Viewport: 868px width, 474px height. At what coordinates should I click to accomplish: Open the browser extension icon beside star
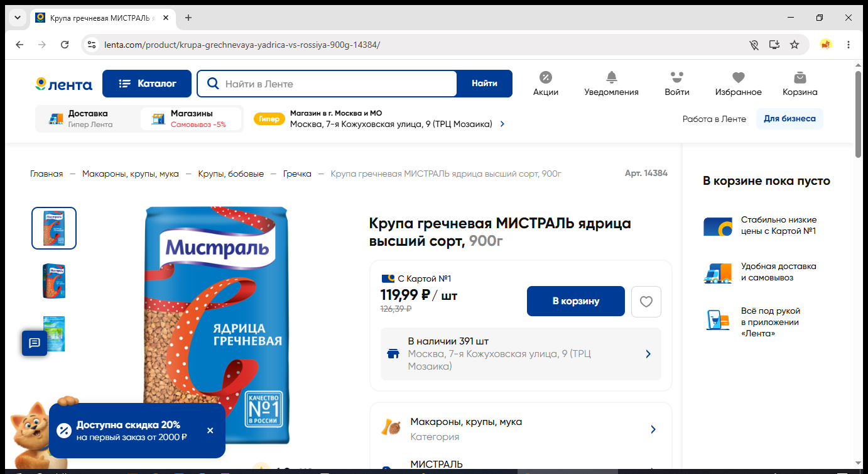(x=826, y=45)
